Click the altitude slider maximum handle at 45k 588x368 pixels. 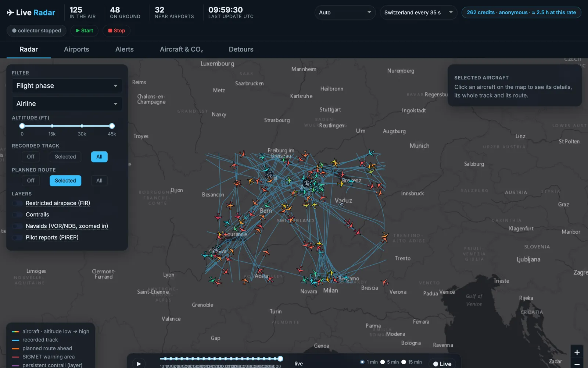(112, 126)
